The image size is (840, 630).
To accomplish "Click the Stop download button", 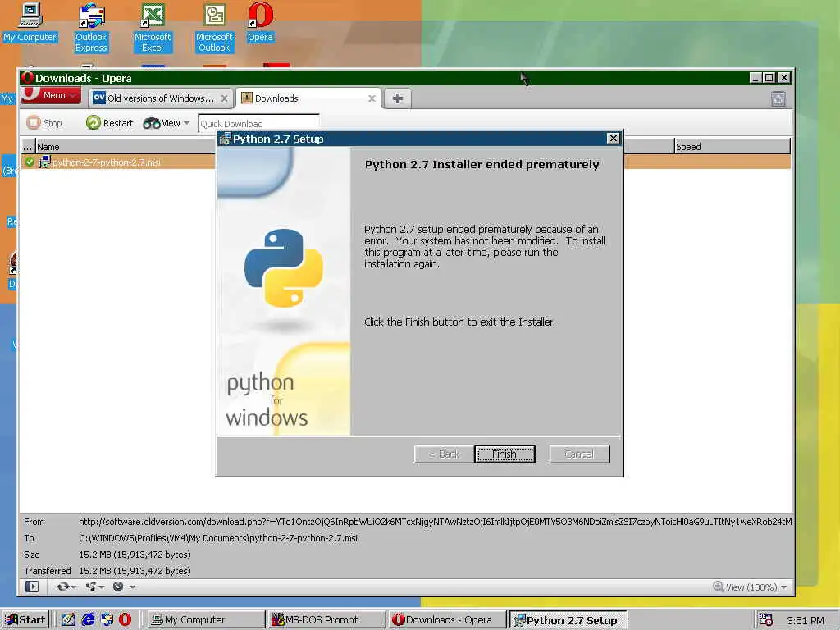I will pyautogui.click(x=44, y=123).
